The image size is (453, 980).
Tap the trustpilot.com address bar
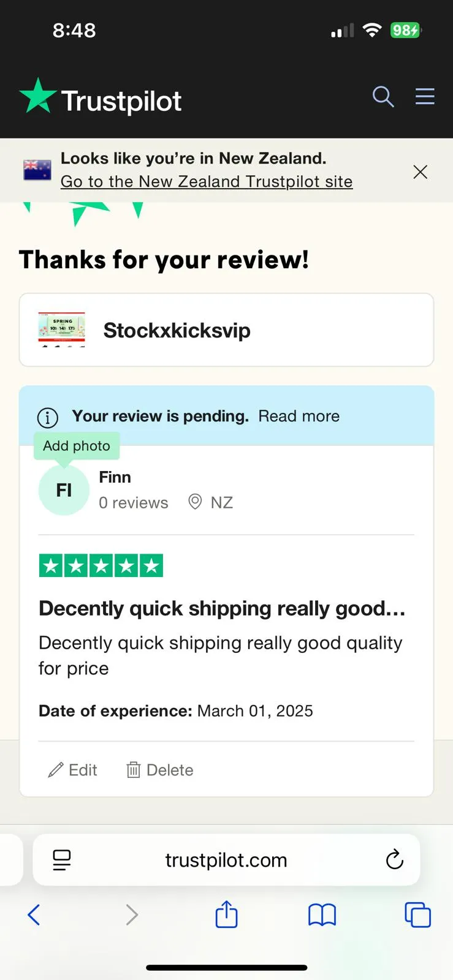pos(226,860)
